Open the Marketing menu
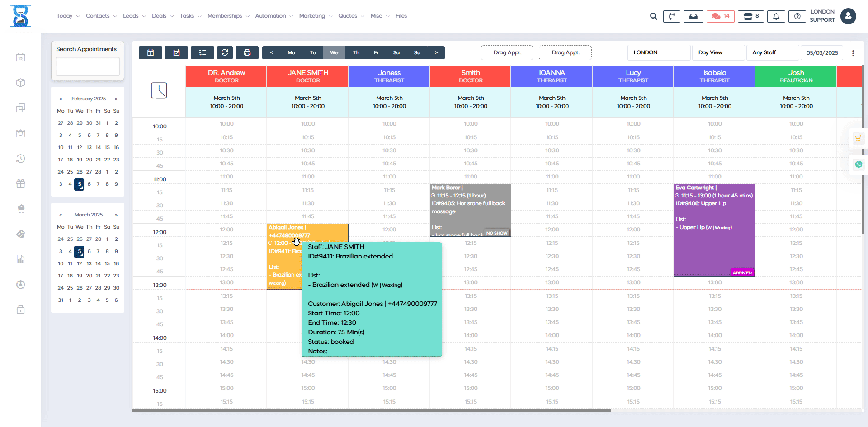 point(312,16)
